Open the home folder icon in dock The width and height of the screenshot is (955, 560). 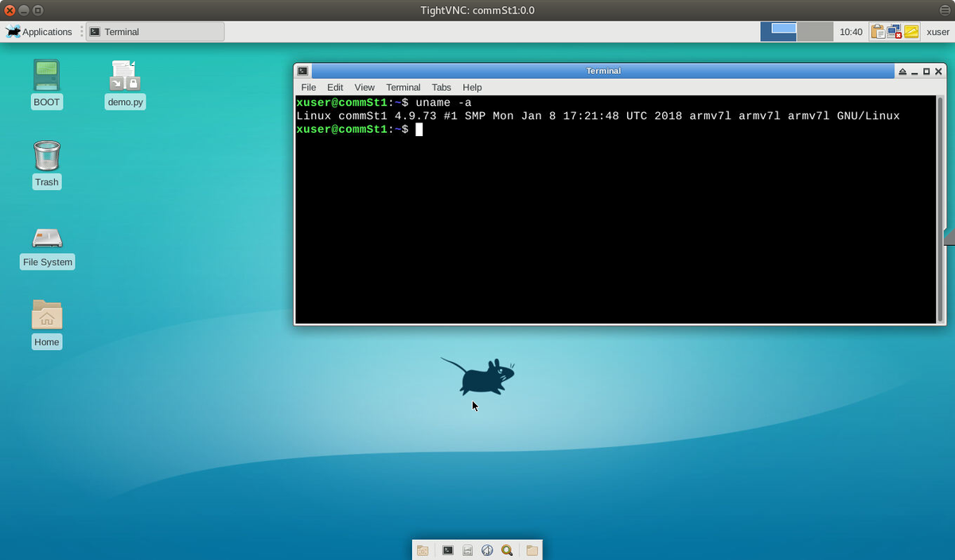pyautogui.click(x=532, y=550)
